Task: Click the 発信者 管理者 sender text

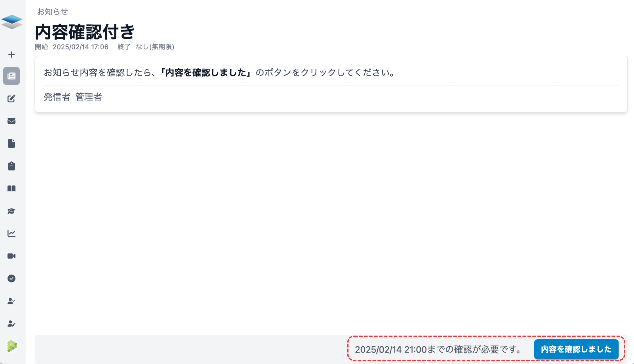Action: click(x=74, y=97)
